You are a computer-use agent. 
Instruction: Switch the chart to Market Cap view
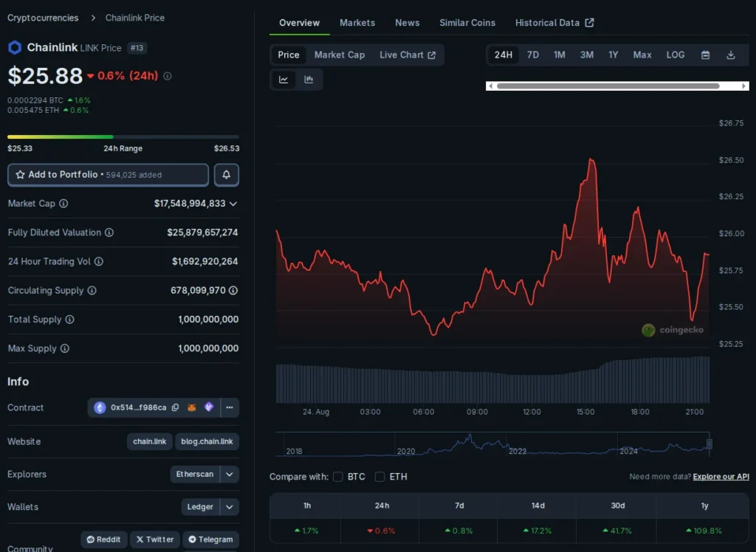click(340, 55)
